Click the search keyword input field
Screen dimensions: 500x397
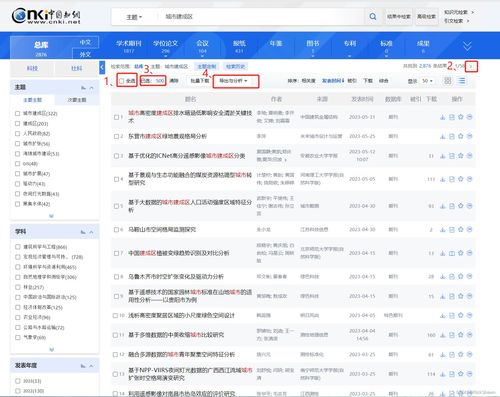pyautogui.click(x=260, y=17)
